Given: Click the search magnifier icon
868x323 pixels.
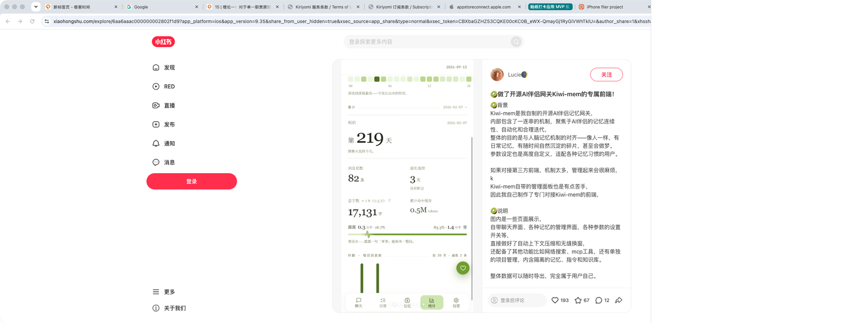Looking at the screenshot, I should pyautogui.click(x=516, y=41).
